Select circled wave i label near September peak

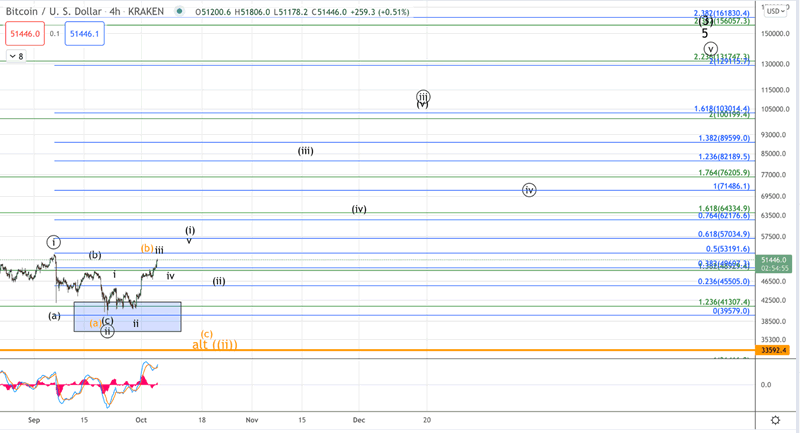pyautogui.click(x=54, y=241)
